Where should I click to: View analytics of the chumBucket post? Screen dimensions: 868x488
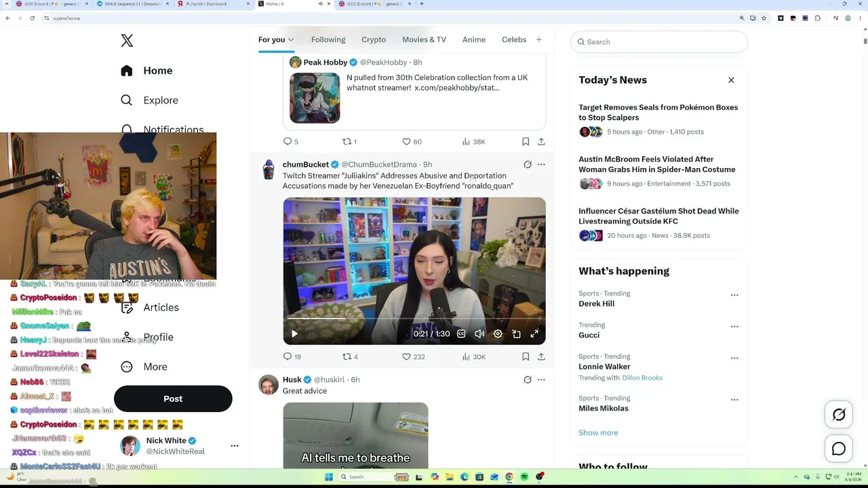(473, 357)
